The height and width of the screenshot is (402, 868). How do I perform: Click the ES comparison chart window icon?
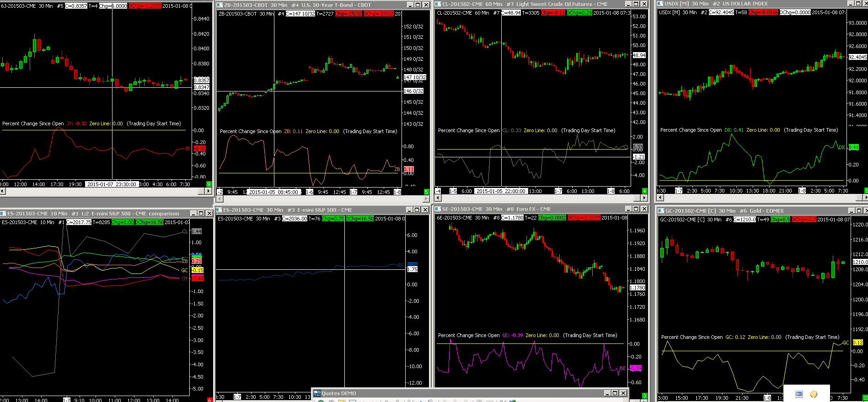tap(3, 214)
